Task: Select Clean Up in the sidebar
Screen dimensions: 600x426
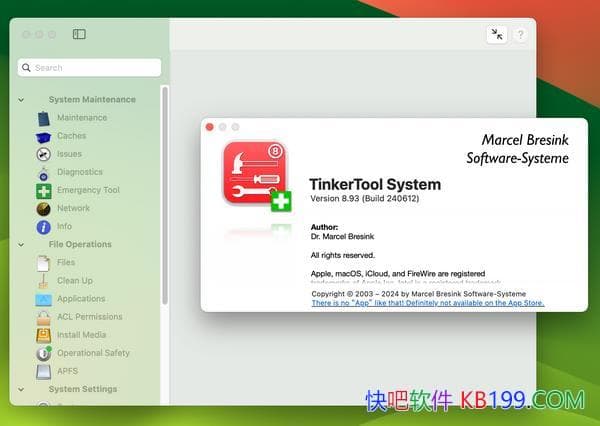Action: (74, 281)
